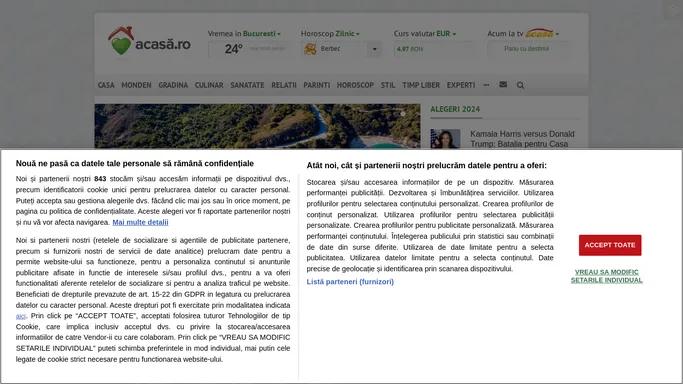Click the ALEGERI 2024 section heading

(455, 109)
